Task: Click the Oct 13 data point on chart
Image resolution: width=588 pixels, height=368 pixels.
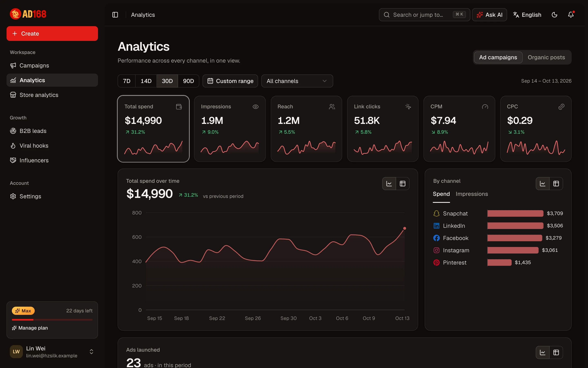Action: (404, 228)
